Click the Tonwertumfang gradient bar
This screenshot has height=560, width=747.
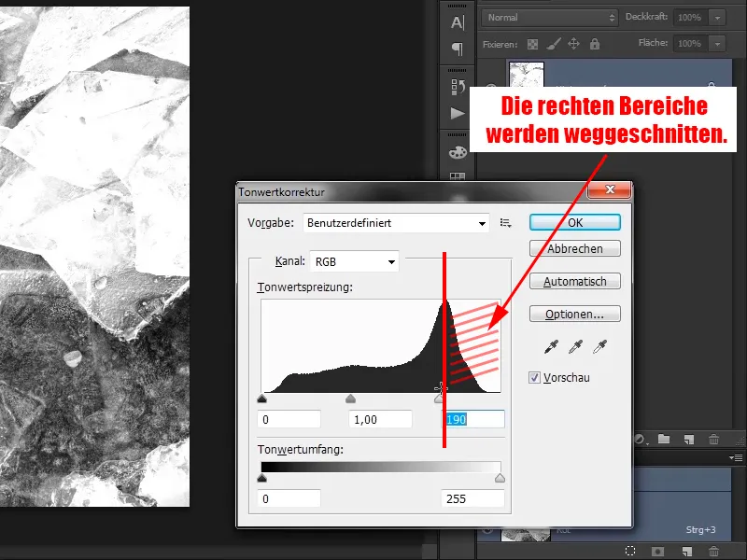pos(381,467)
